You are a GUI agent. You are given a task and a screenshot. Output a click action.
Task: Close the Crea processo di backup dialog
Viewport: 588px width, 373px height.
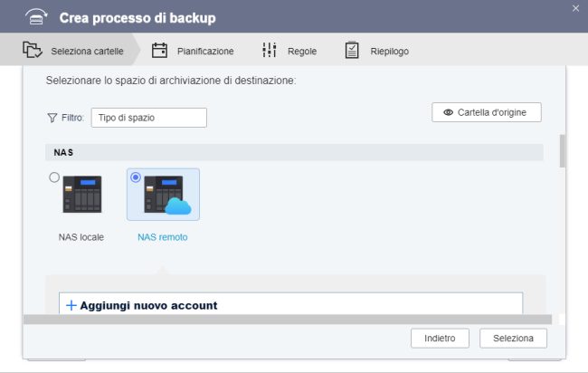coord(575,8)
